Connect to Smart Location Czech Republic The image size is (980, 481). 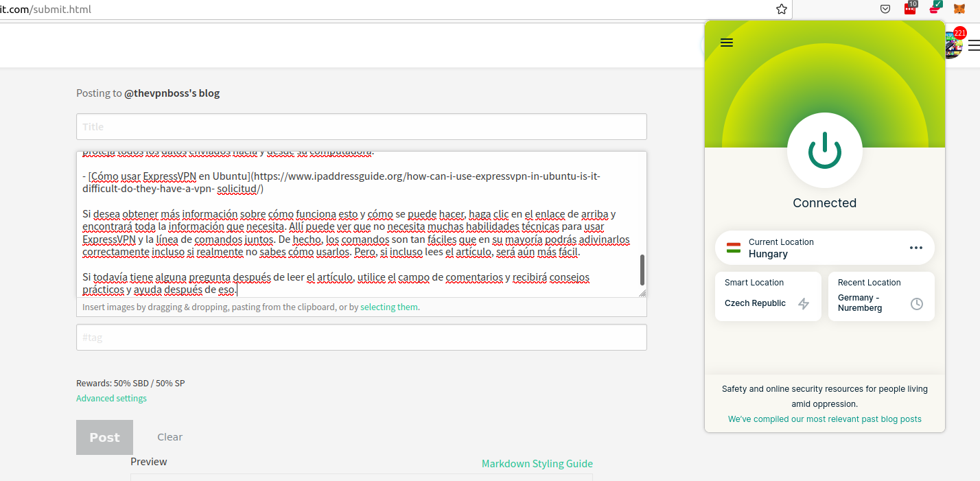tap(768, 296)
